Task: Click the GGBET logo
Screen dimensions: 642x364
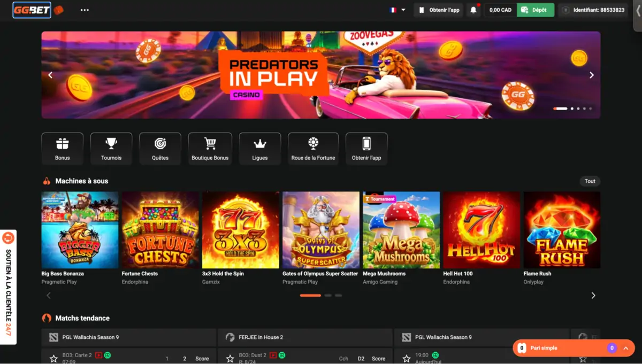Action: pyautogui.click(x=32, y=10)
